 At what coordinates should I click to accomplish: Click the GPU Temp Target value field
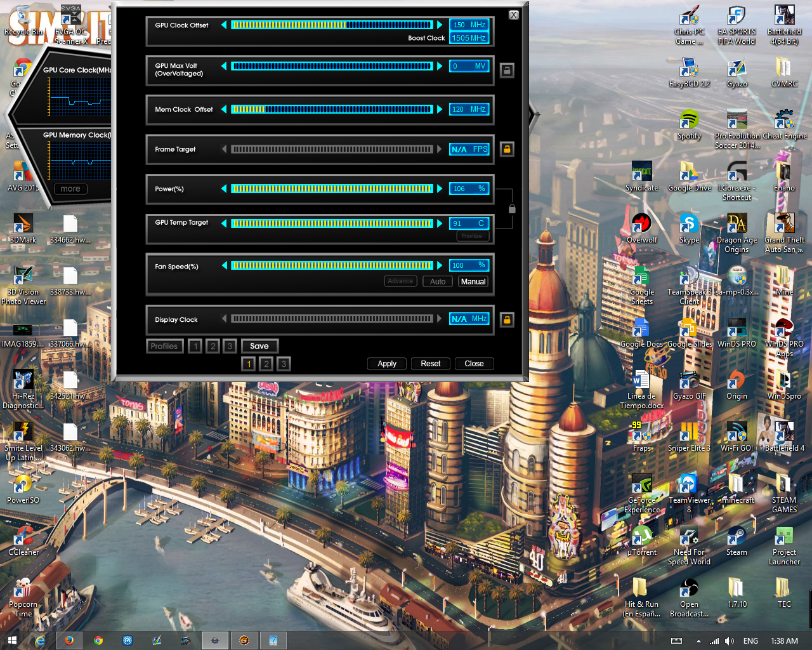(x=469, y=223)
